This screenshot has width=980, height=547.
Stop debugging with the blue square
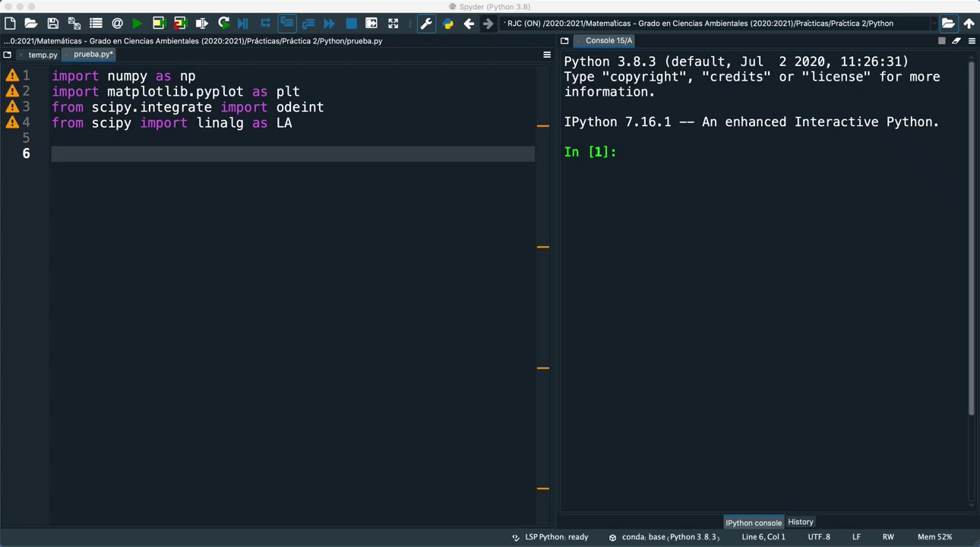pyautogui.click(x=351, y=24)
